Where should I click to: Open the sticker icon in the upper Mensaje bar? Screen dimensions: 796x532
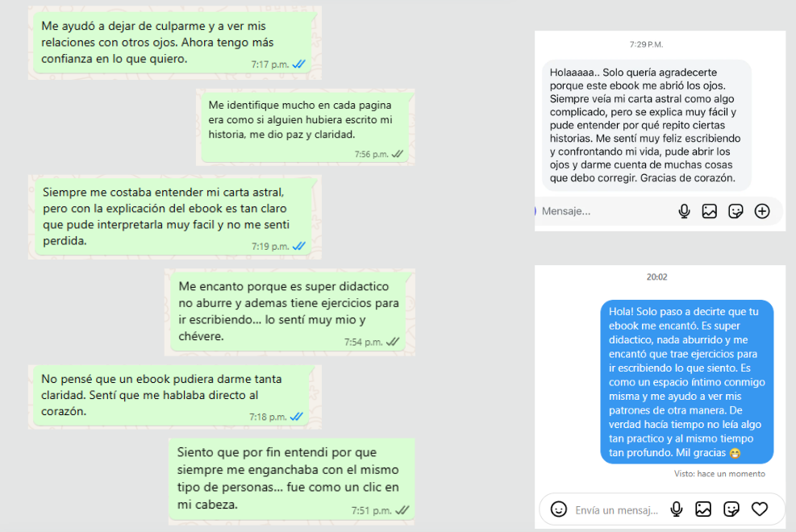coord(736,211)
